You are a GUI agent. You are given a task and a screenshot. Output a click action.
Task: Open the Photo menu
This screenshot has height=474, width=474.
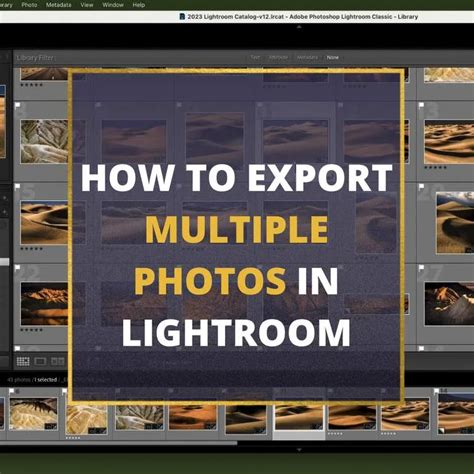[x=29, y=5]
